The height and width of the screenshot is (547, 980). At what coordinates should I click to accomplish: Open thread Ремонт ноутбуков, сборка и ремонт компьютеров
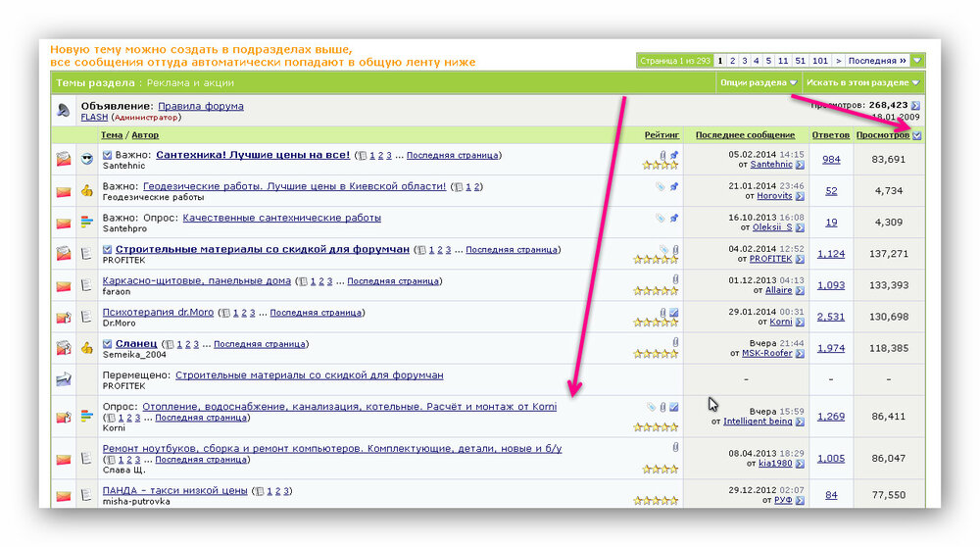pyautogui.click(x=332, y=448)
